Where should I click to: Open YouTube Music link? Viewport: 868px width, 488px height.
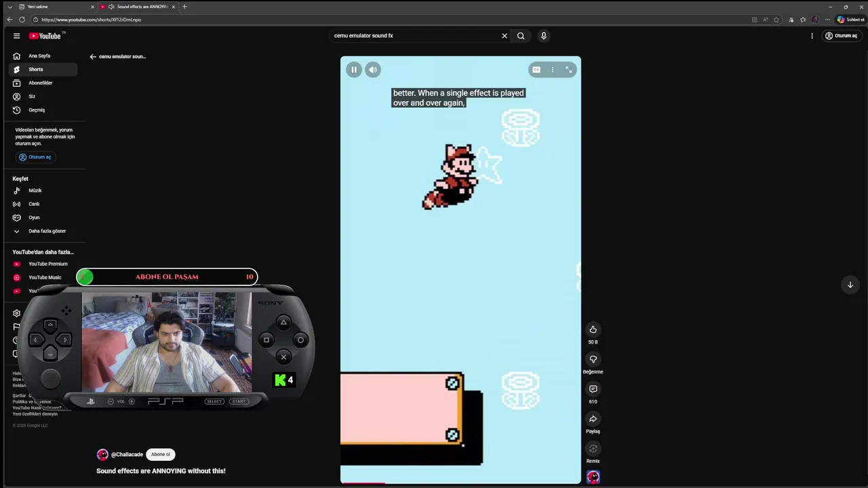43,277
